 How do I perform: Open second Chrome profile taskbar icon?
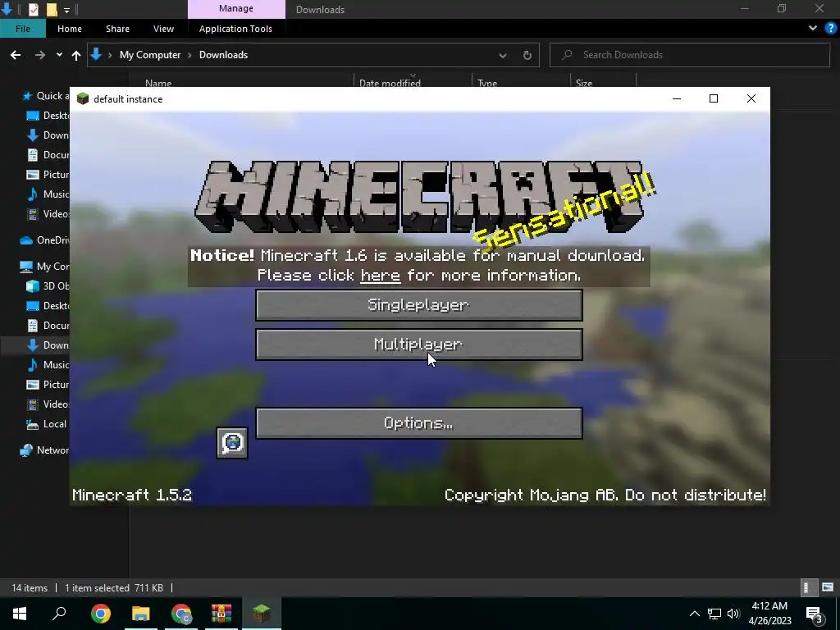coord(181,614)
